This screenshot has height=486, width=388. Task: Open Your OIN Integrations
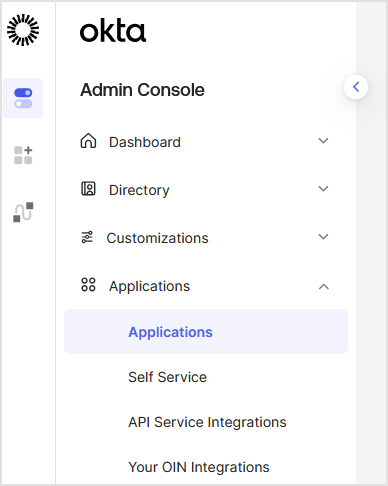click(x=199, y=467)
